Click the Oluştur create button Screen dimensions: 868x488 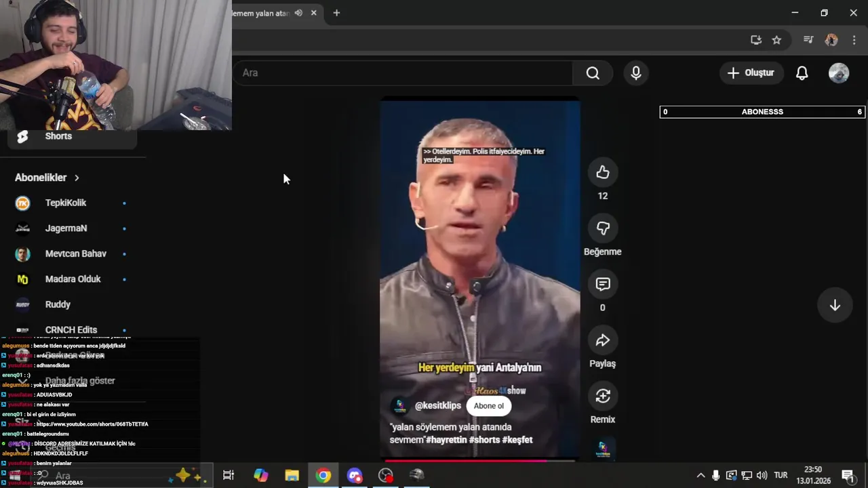(x=751, y=73)
